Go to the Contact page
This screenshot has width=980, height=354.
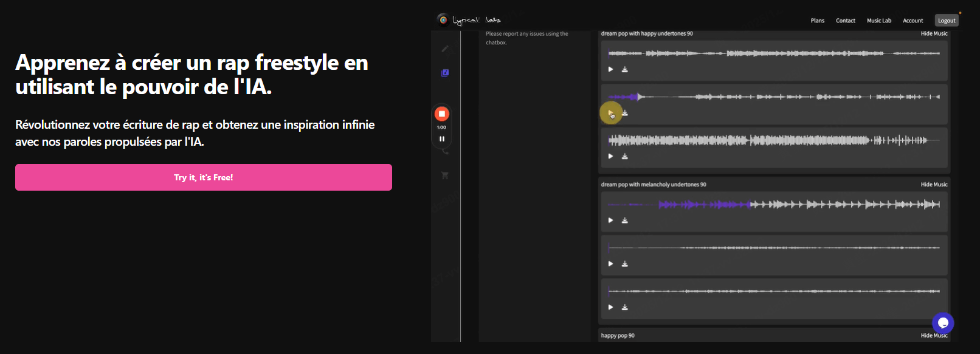[x=846, y=21]
